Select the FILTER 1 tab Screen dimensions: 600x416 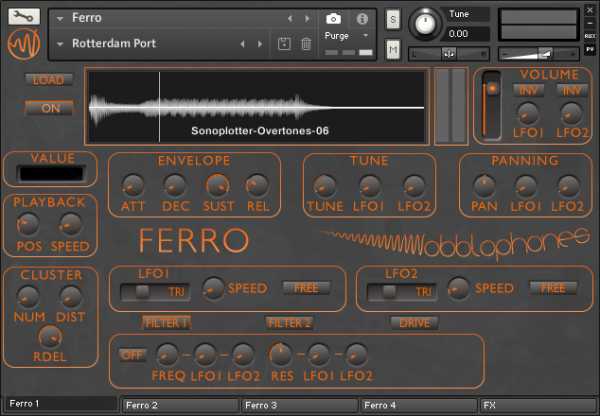(166, 323)
